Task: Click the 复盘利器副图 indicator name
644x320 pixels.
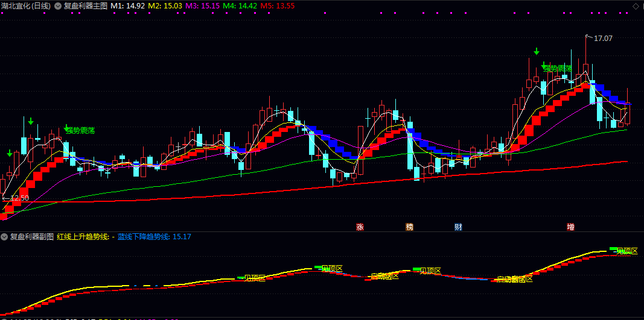Action: coord(32,237)
